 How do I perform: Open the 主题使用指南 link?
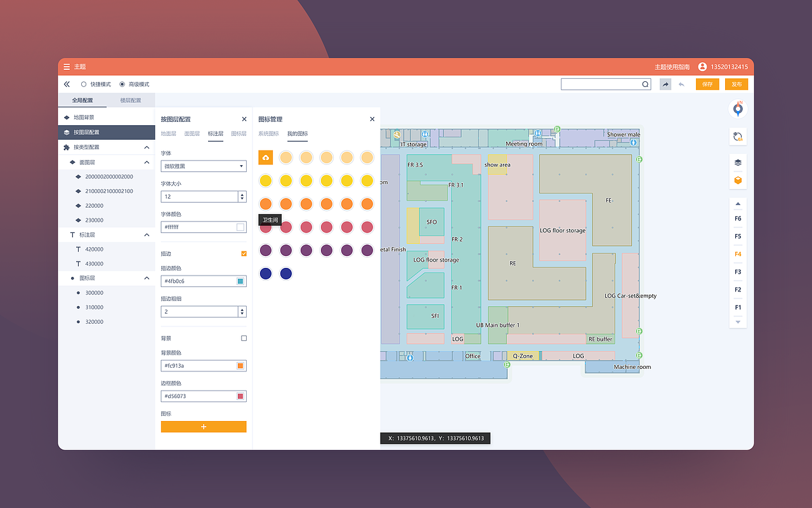672,67
